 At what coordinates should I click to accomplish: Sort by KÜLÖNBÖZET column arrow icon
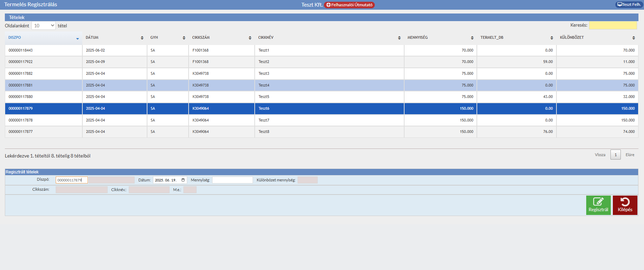(633, 38)
